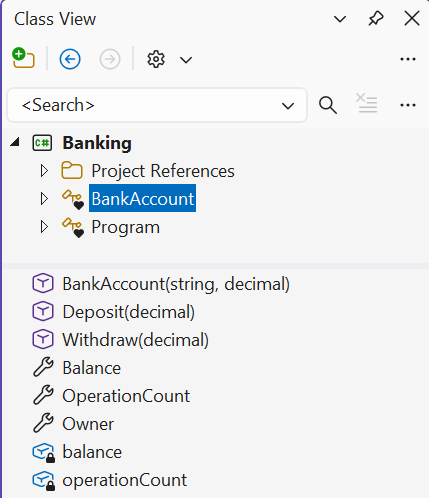Expand the BankAccount class node
The height and width of the screenshot is (498, 429).
44,199
